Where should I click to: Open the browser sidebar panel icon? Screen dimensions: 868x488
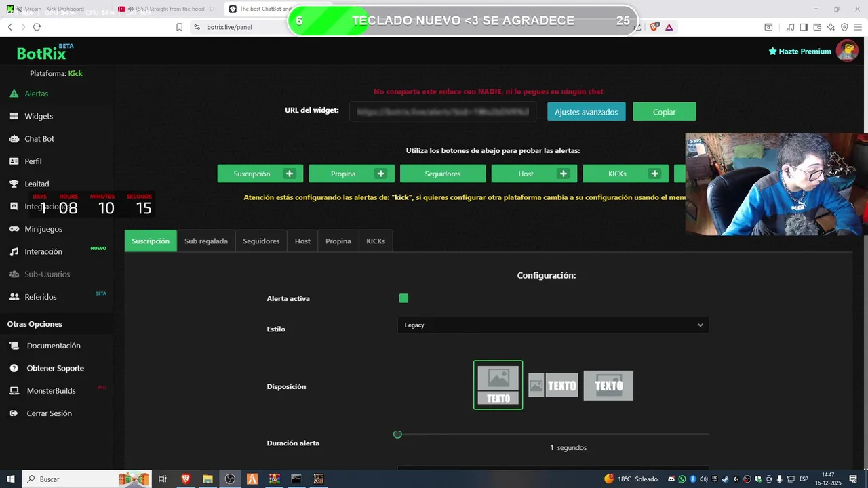click(x=804, y=27)
